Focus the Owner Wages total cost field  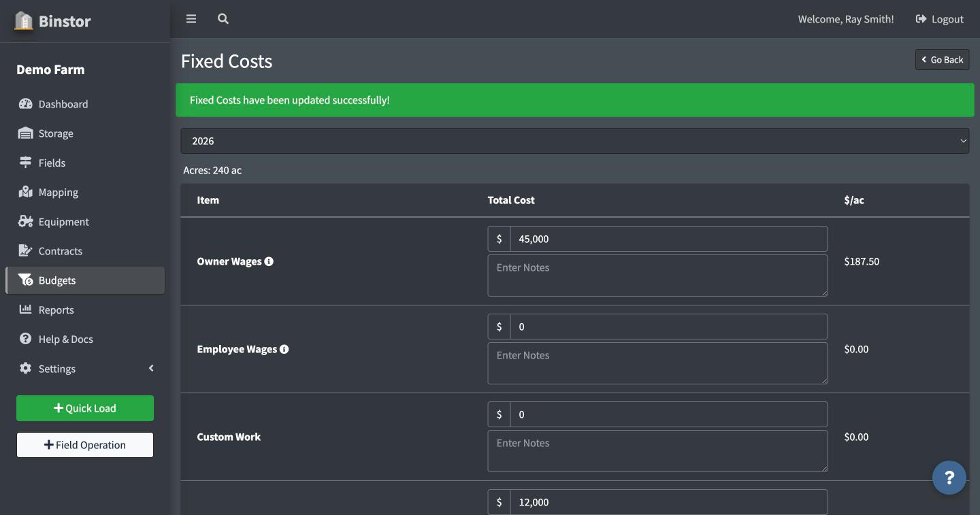pos(668,239)
